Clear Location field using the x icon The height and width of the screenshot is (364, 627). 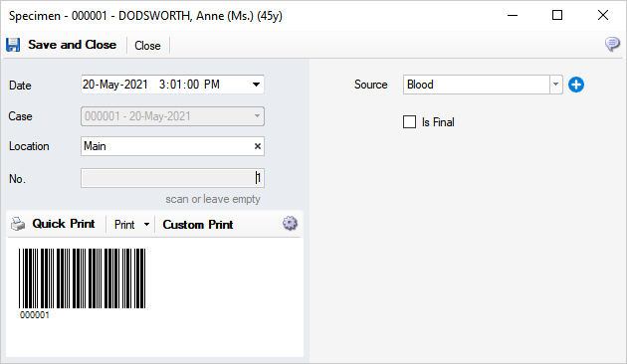coord(258,146)
